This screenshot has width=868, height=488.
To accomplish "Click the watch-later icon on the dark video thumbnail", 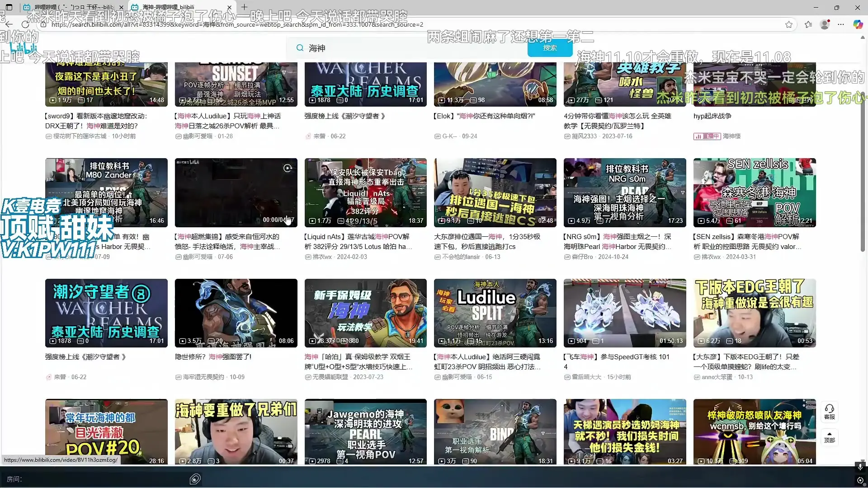I will click(288, 168).
